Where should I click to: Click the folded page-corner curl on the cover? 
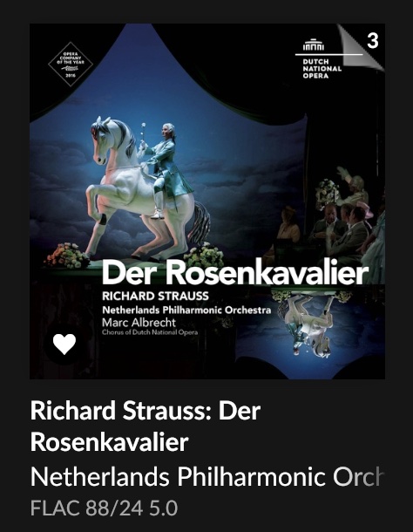click(x=361, y=46)
